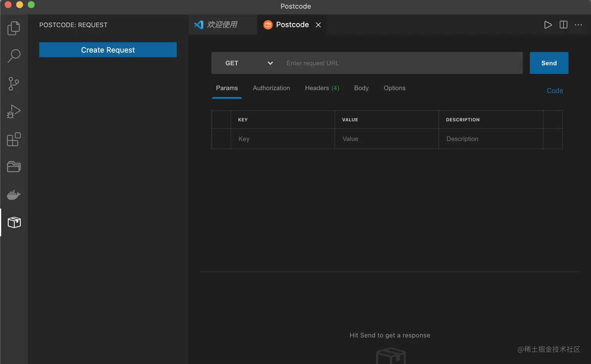
Task: Open the Source Control view
Action: pyautogui.click(x=14, y=84)
